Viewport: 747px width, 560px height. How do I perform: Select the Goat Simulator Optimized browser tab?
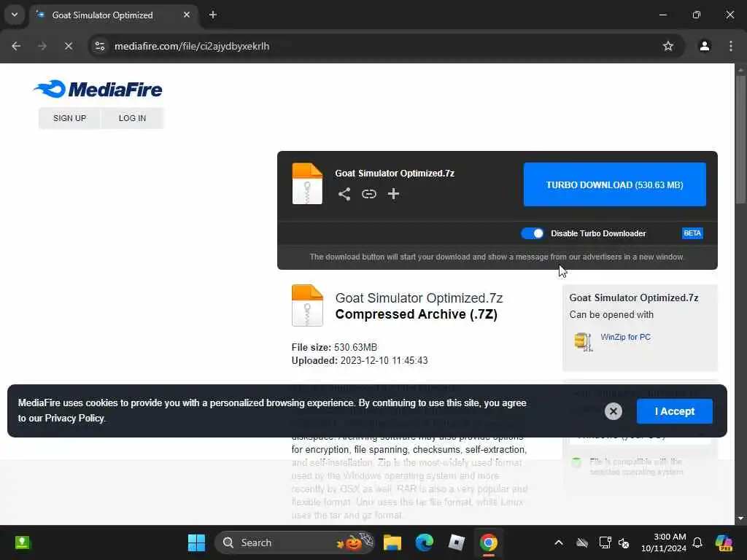pyautogui.click(x=113, y=15)
